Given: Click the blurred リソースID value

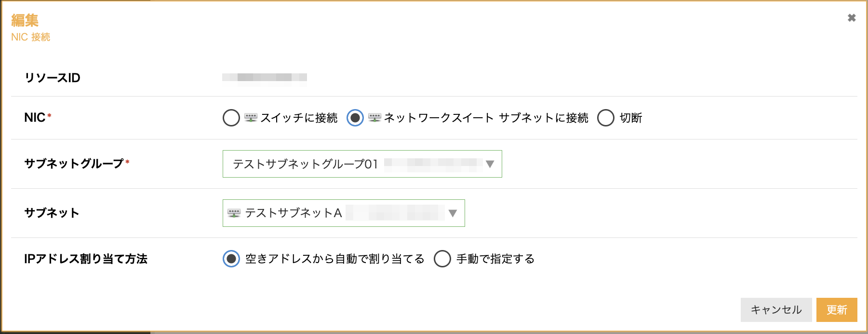Looking at the screenshot, I should point(265,78).
